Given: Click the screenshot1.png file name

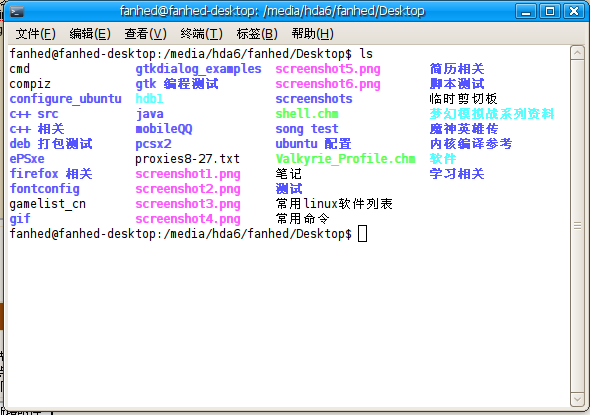Looking at the screenshot, I should pyautogui.click(x=188, y=174).
